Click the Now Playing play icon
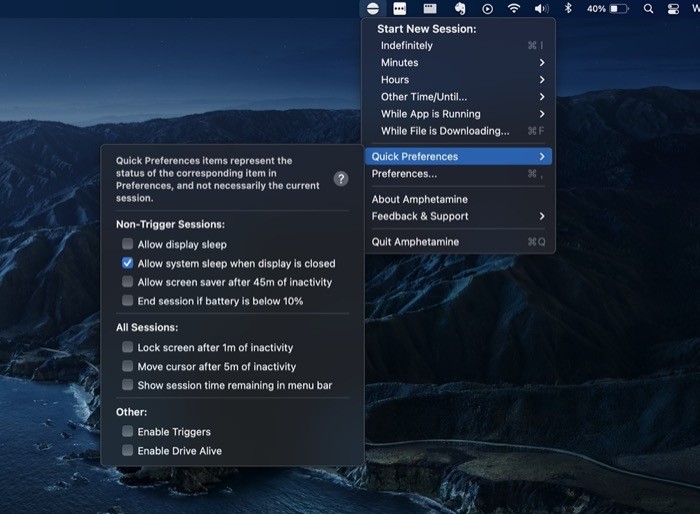 coord(488,8)
